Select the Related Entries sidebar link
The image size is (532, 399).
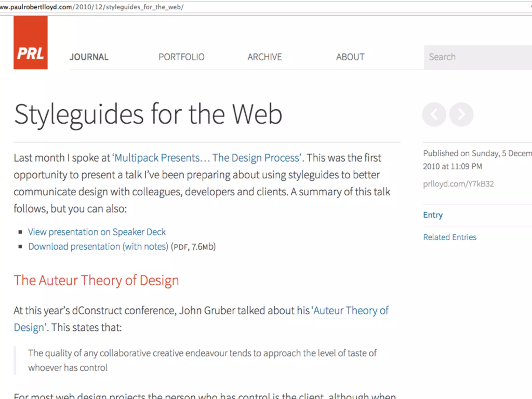(x=450, y=237)
